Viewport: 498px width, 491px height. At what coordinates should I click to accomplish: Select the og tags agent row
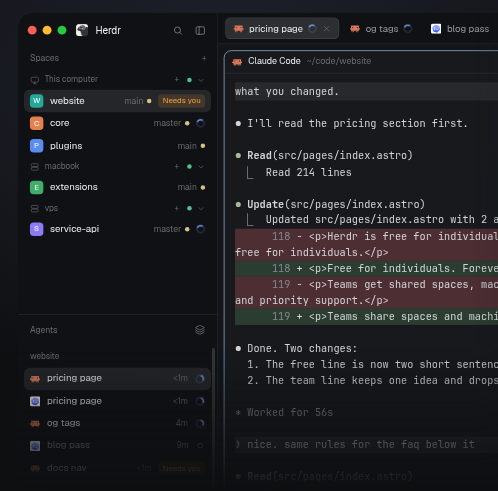point(117,423)
